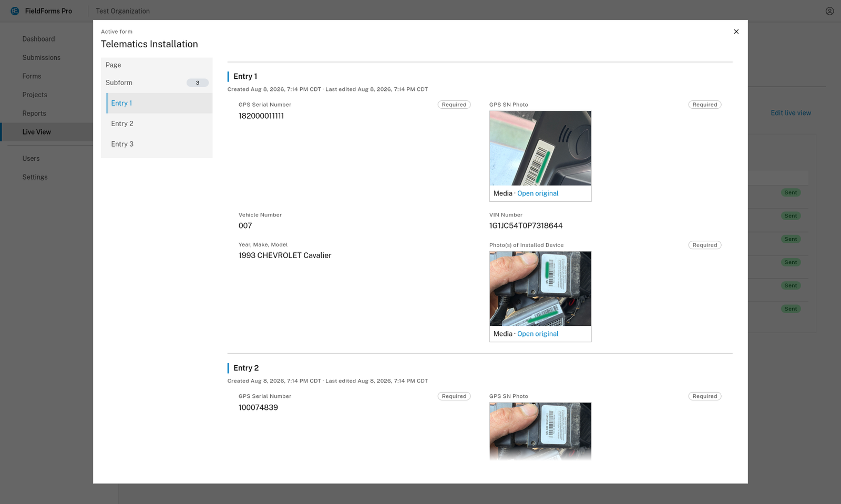Click the Entry 2 GPS SN Photo thumbnail

(x=540, y=431)
